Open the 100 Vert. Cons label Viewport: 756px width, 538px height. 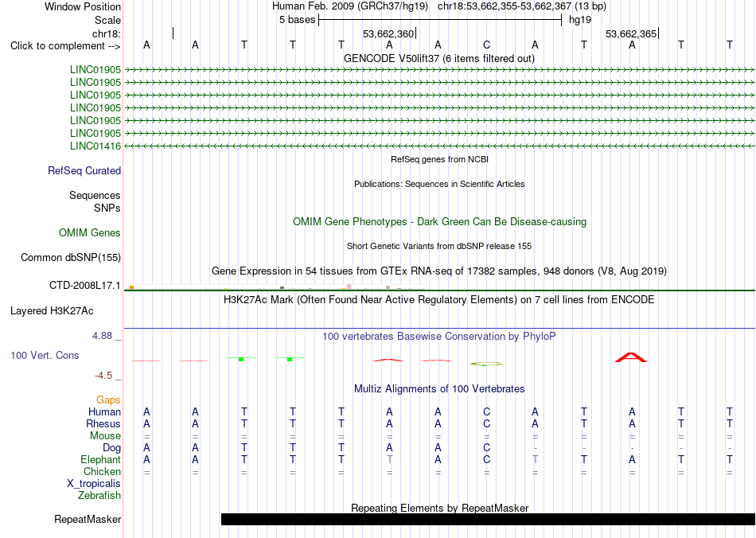pos(45,355)
